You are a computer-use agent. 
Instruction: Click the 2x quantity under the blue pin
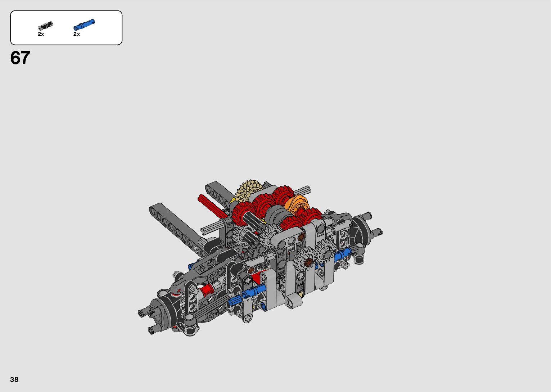(77, 34)
